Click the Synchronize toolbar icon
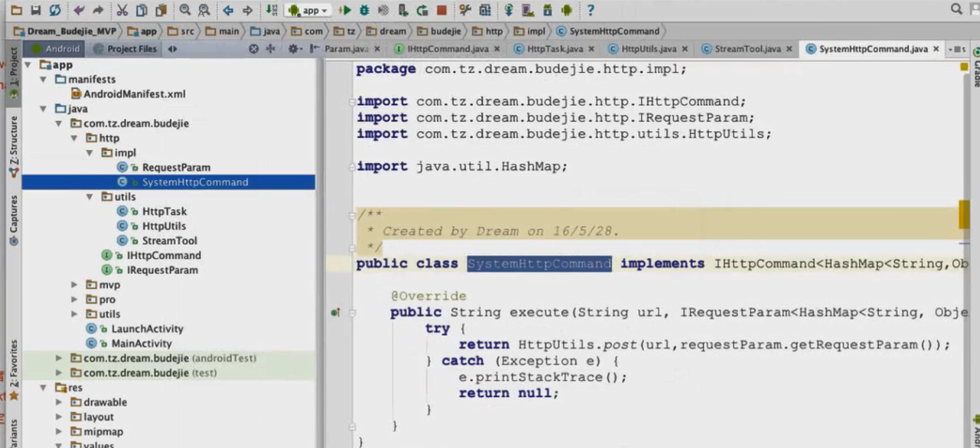 54,11
